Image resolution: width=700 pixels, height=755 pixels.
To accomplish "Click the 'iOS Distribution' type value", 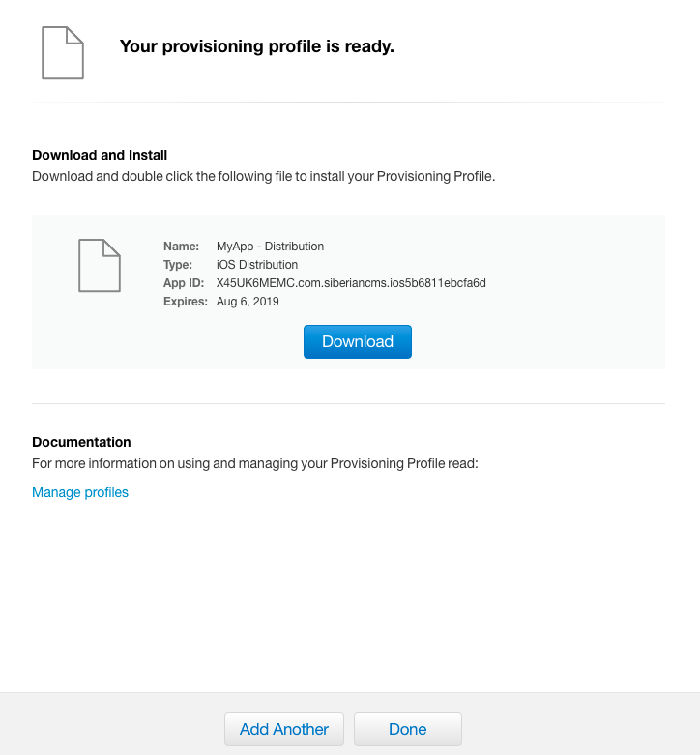I will click(257, 265).
